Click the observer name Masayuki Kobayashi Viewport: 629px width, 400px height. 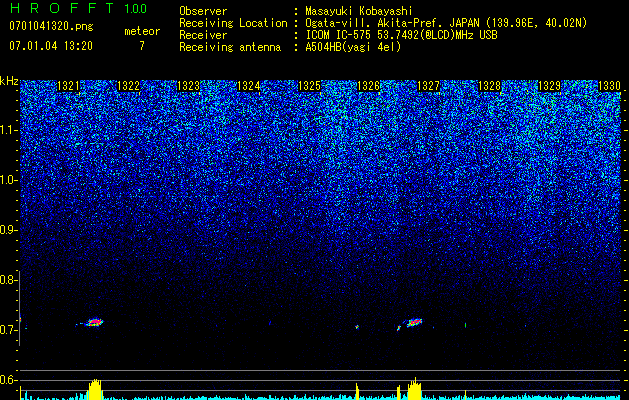359,11
